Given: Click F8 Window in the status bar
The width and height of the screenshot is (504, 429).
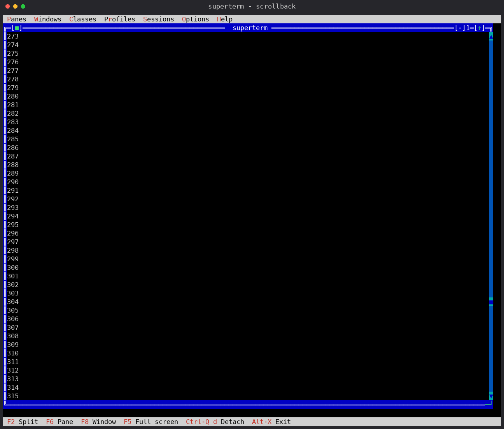Looking at the screenshot, I should 98,422.
